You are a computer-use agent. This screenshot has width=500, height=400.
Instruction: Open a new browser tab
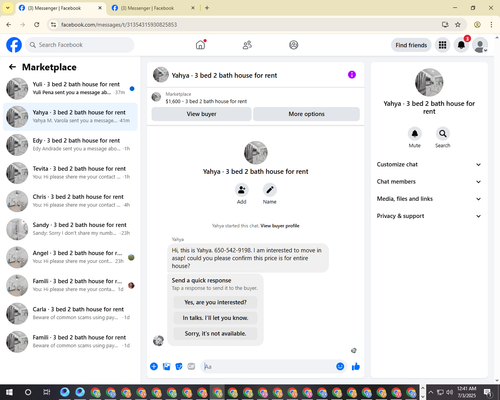click(x=207, y=8)
